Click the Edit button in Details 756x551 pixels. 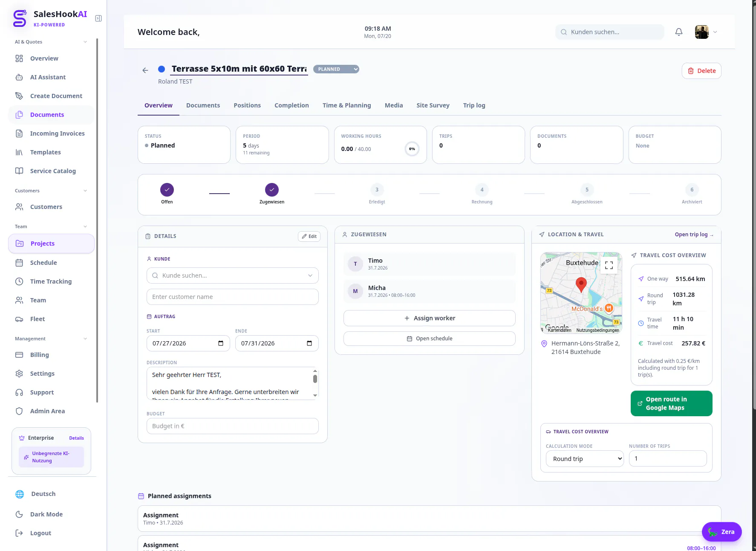(x=309, y=236)
